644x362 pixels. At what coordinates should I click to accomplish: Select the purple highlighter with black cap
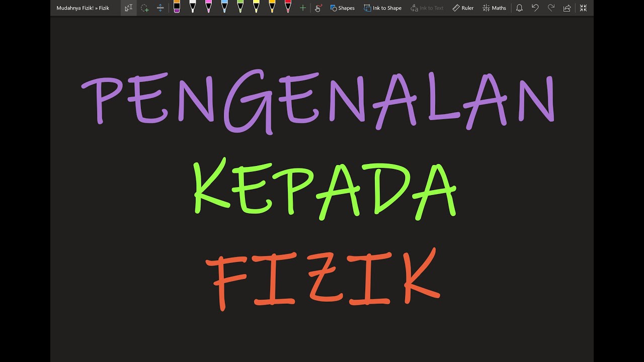177,7
